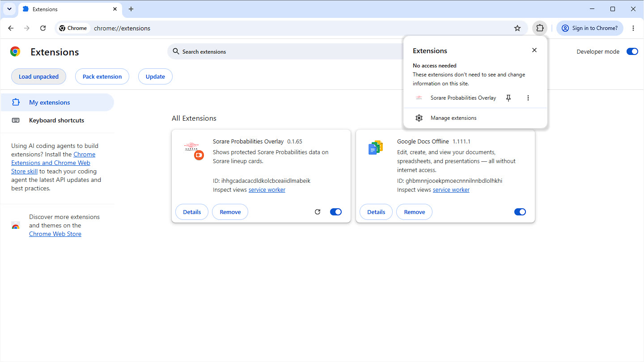This screenshot has height=362, width=644.
Task: Toggle Developer mode switch
Action: click(x=632, y=51)
